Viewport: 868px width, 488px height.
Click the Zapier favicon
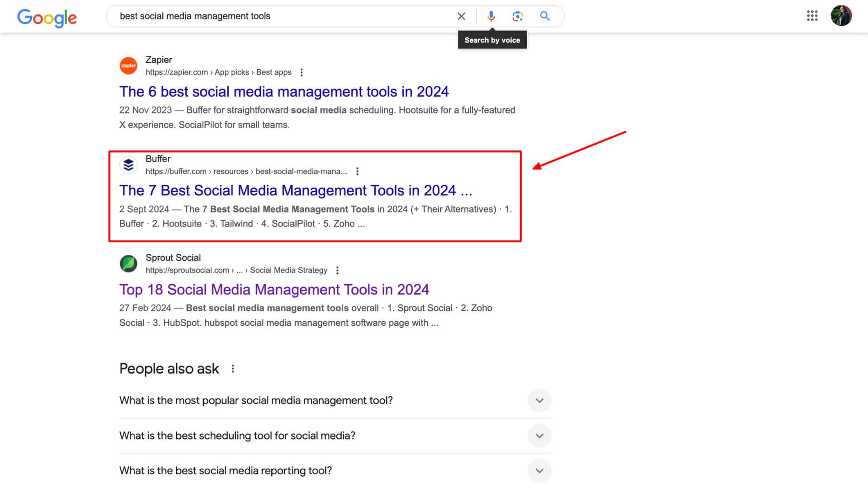point(128,66)
